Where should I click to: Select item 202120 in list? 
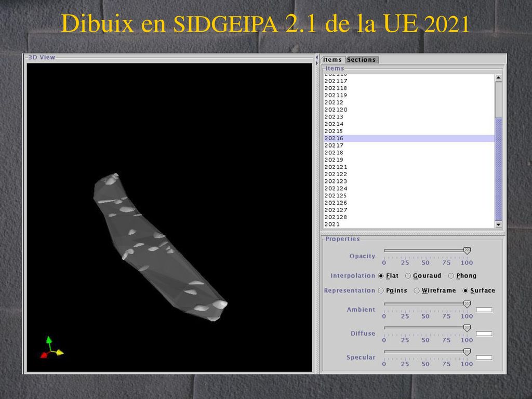point(409,110)
